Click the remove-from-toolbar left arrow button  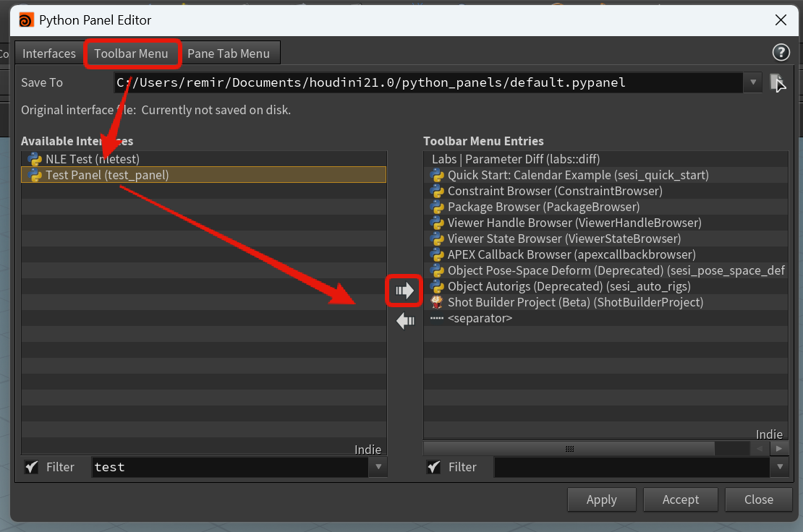405,321
